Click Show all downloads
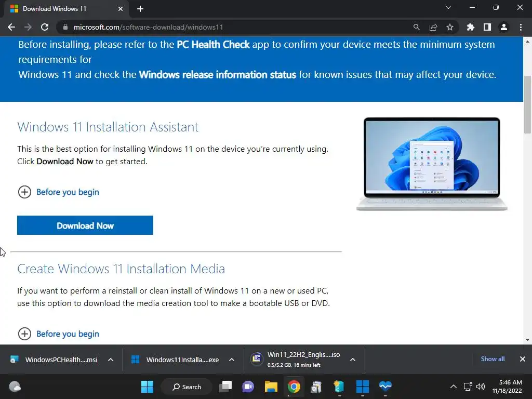This screenshot has width=532, height=399. tap(493, 359)
